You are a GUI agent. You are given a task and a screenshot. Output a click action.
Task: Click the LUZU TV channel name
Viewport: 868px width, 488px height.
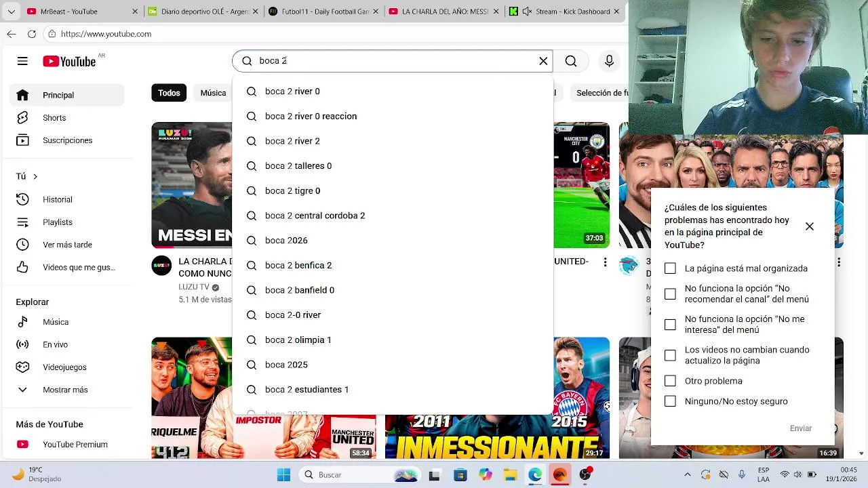tap(194, 287)
